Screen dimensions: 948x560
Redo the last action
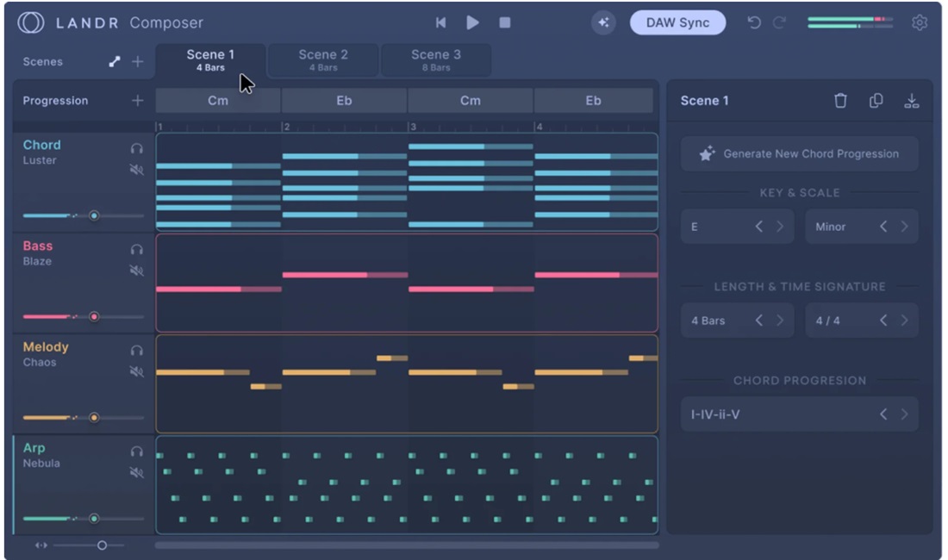(x=780, y=22)
